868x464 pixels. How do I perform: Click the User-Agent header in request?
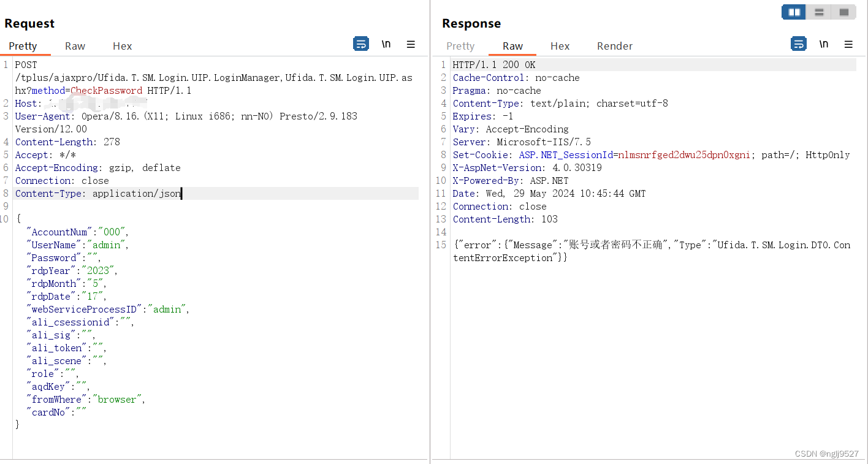(186, 123)
